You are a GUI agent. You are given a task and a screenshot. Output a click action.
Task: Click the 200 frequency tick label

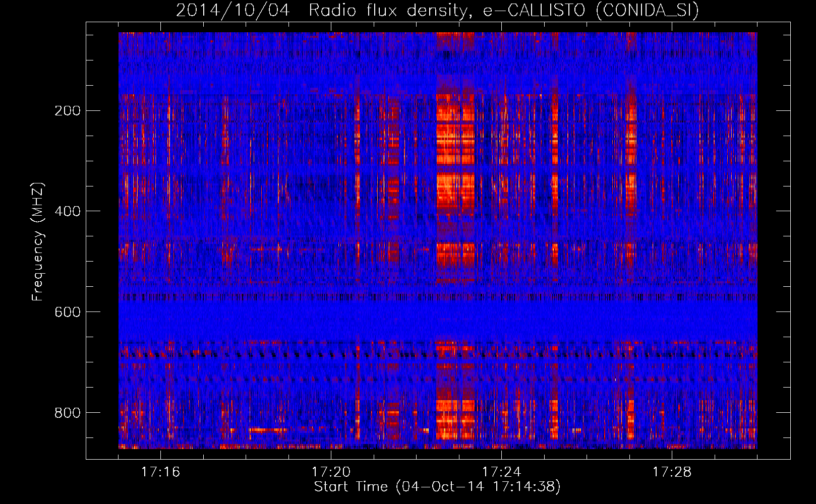coord(68,110)
